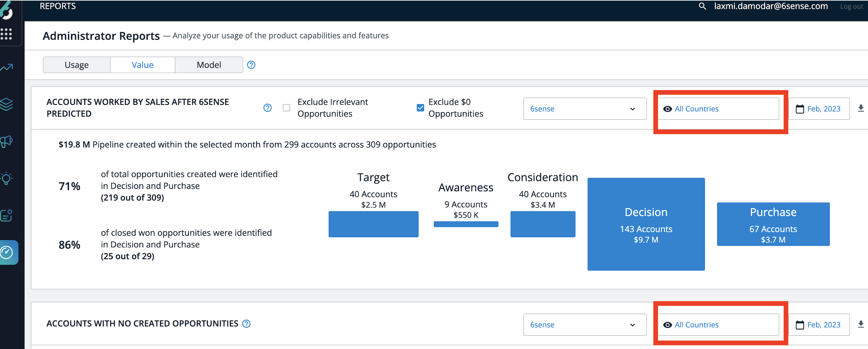Viewport: 868px width, 349px height.
Task: Download the Accounts Worked by Sales report
Action: (x=861, y=108)
